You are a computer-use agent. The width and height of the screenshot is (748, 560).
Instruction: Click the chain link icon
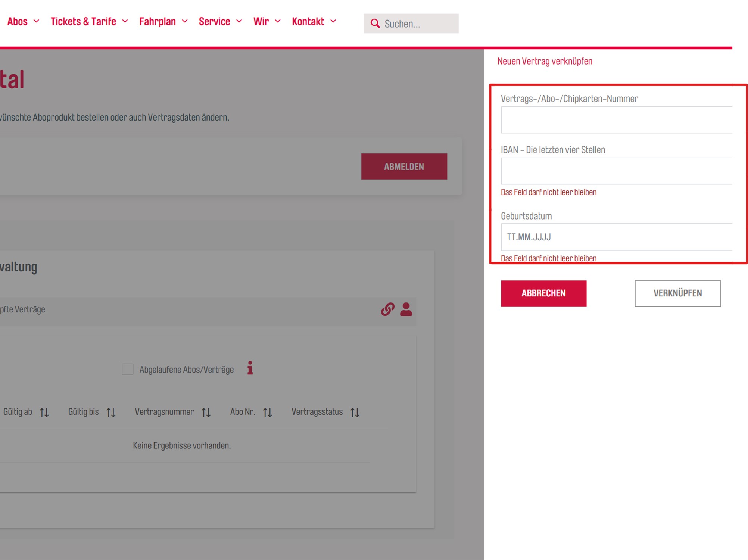[387, 309]
